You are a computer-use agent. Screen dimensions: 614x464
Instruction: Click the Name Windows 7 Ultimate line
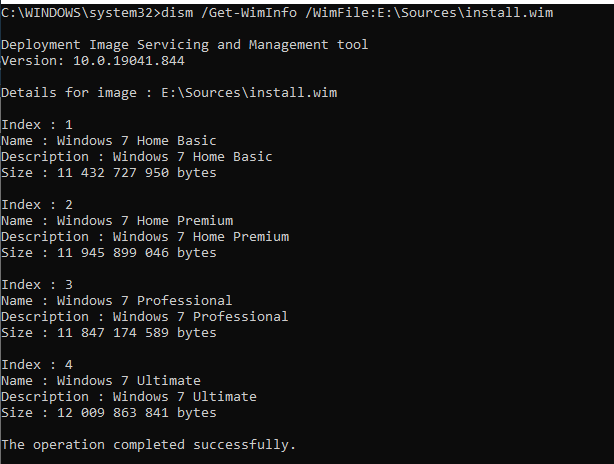(101, 381)
